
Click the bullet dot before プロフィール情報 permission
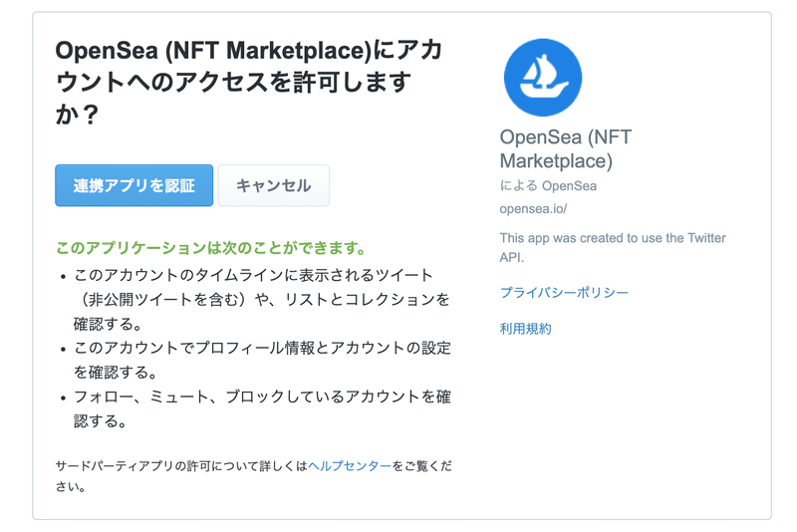(63, 349)
